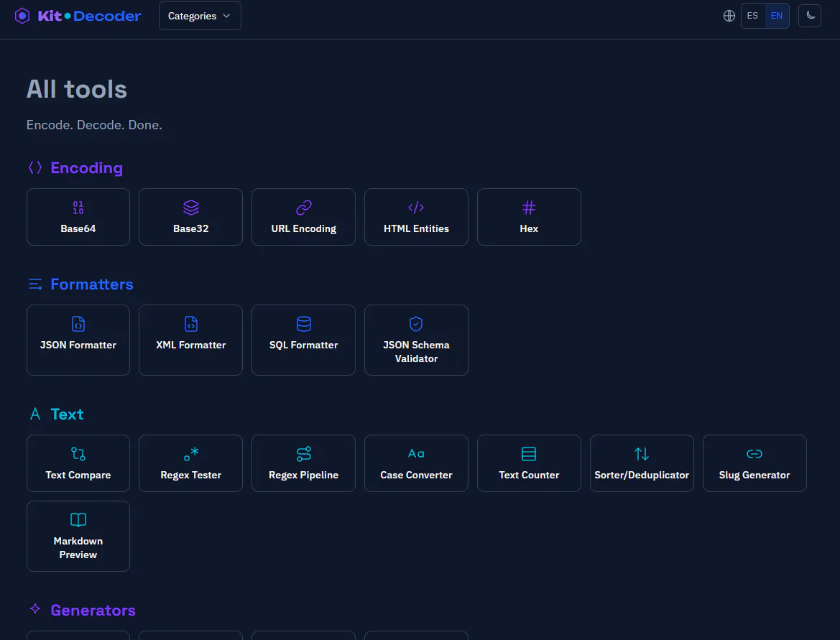The image size is (840, 640).
Task: Click the Slug Generator link icon
Action: pyautogui.click(x=754, y=454)
